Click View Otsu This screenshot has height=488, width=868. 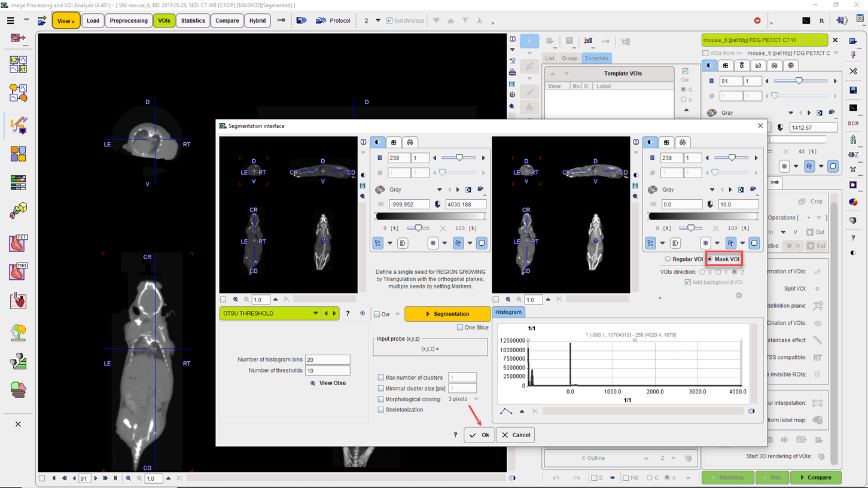[328, 383]
